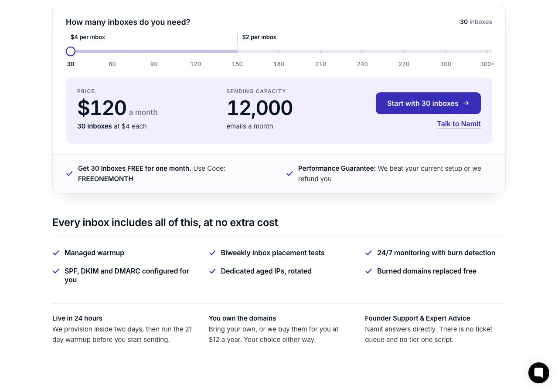The height and width of the screenshot is (392, 558).
Task: Pick the 240 inboxes slider label
Action: coord(362,64)
